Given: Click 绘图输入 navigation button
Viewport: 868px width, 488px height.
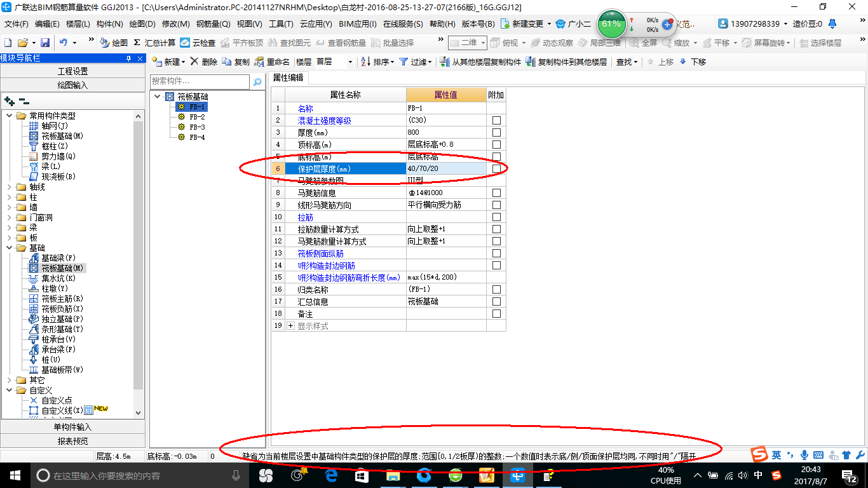Looking at the screenshot, I should tap(72, 85).
